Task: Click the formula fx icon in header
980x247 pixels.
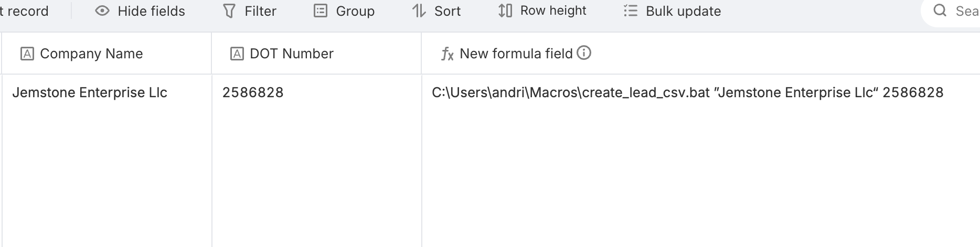Action: [447, 54]
